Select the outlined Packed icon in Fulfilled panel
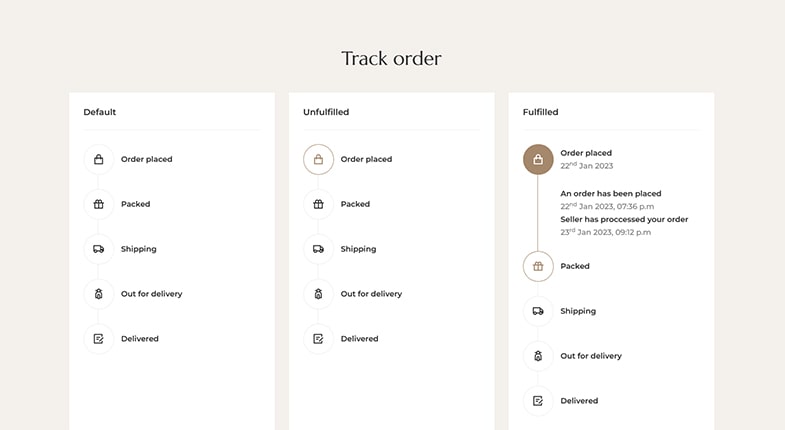This screenshot has height=430, width=785. (538, 266)
